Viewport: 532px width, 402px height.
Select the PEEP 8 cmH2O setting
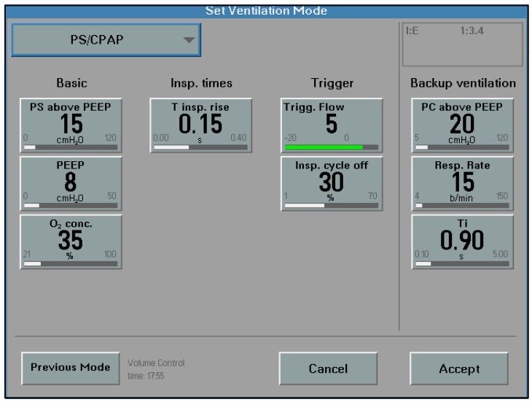70,183
